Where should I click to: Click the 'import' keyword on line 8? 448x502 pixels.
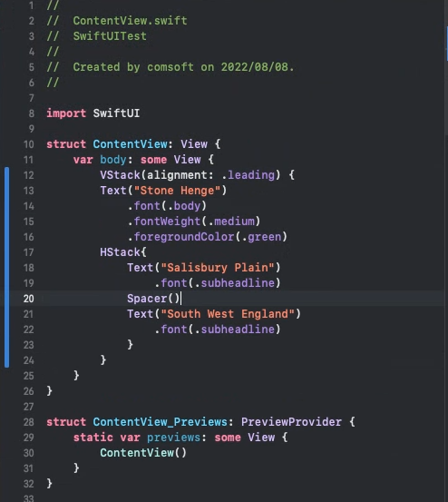point(66,113)
